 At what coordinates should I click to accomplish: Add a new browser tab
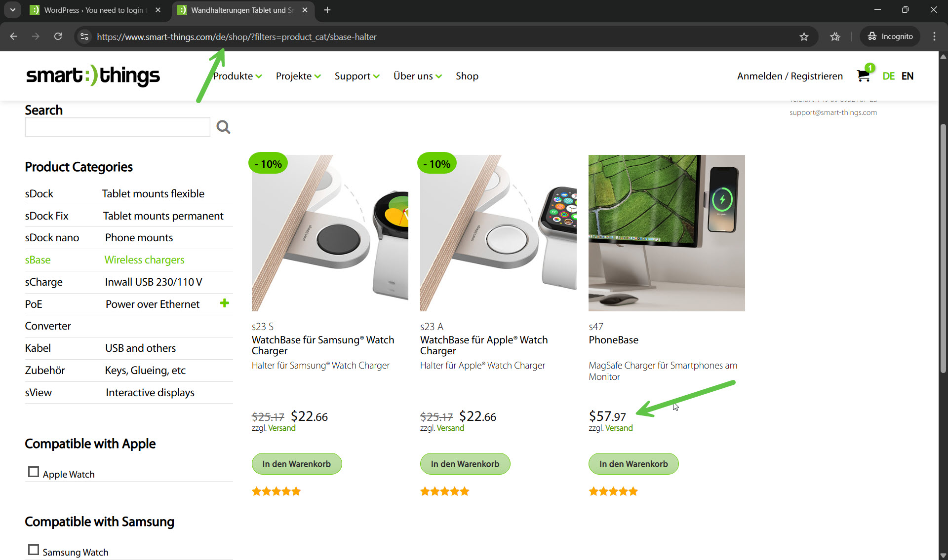point(327,10)
